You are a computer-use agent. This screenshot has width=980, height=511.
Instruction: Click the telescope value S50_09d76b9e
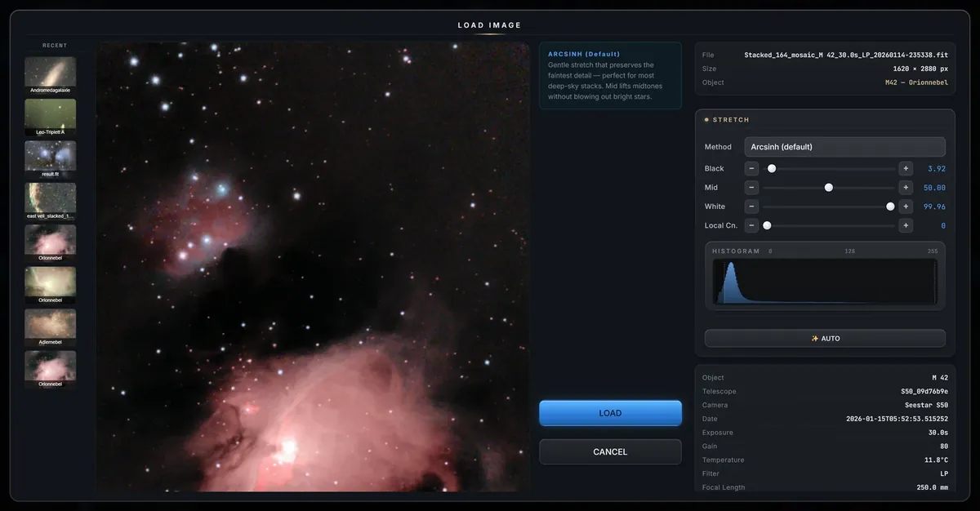[x=924, y=391]
